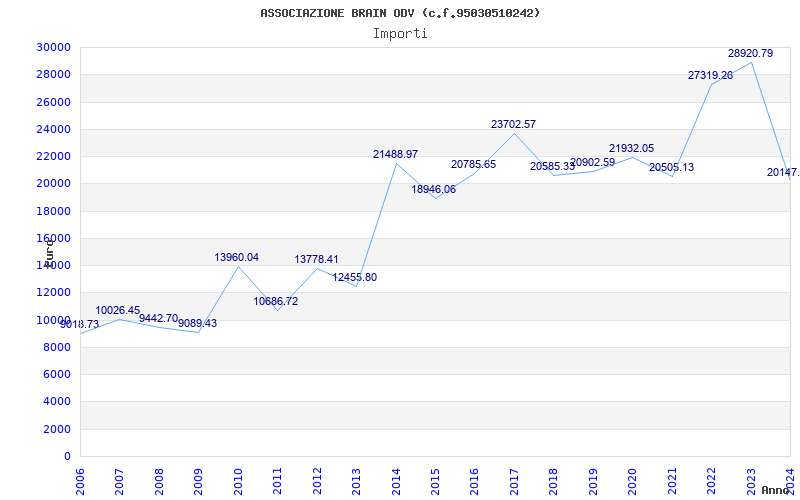Select the 9089.43 data label
Viewport: 800px width, 500px height.
[197, 323]
